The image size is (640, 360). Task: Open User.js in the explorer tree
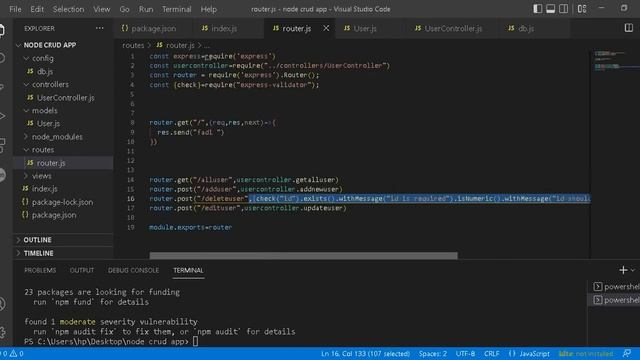point(48,123)
